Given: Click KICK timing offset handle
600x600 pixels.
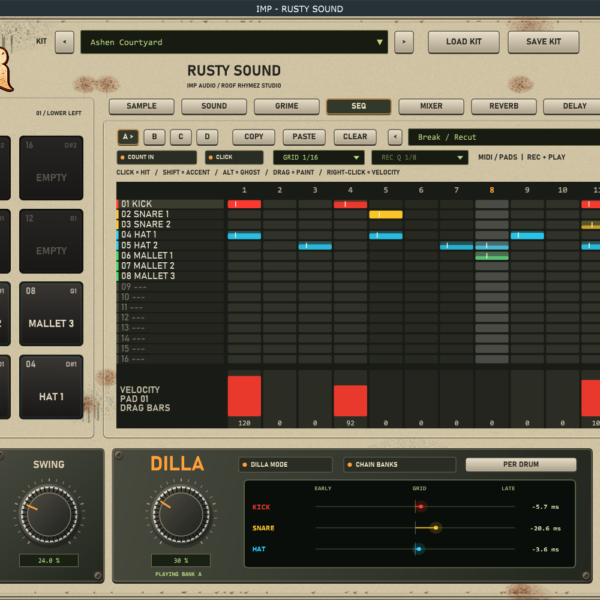Looking at the screenshot, I should 421,507.
